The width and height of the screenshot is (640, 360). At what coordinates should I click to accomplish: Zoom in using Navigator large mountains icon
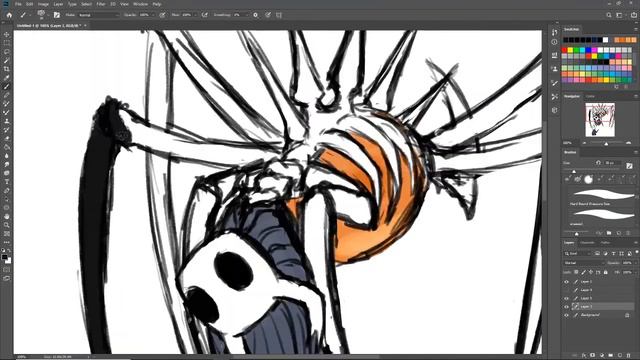click(x=629, y=143)
